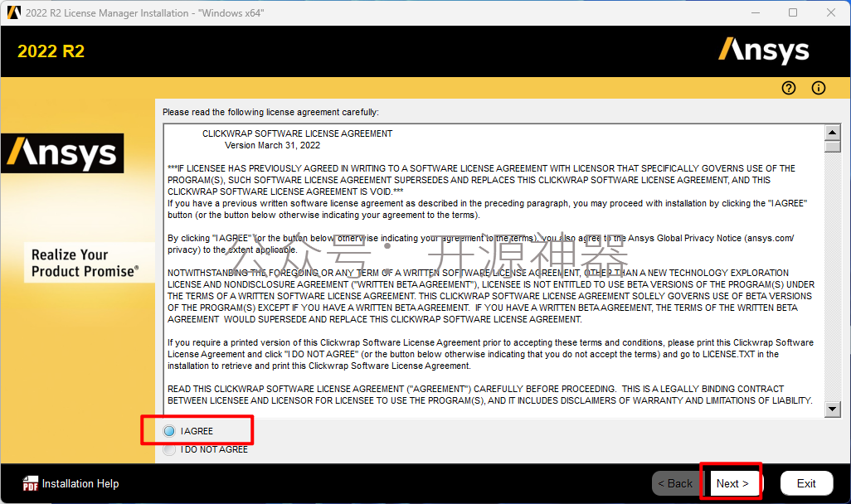851x504 pixels.
Task: Select the I DO NOT AGREE option
Action: click(x=169, y=450)
